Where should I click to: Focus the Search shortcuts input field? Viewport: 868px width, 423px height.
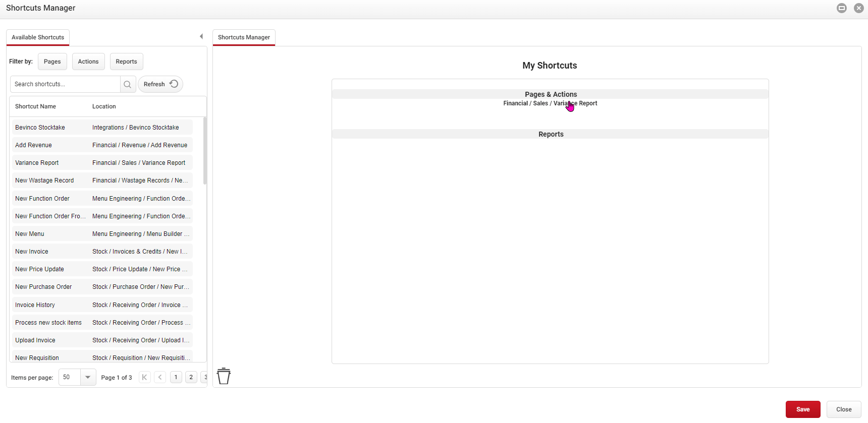pos(65,84)
